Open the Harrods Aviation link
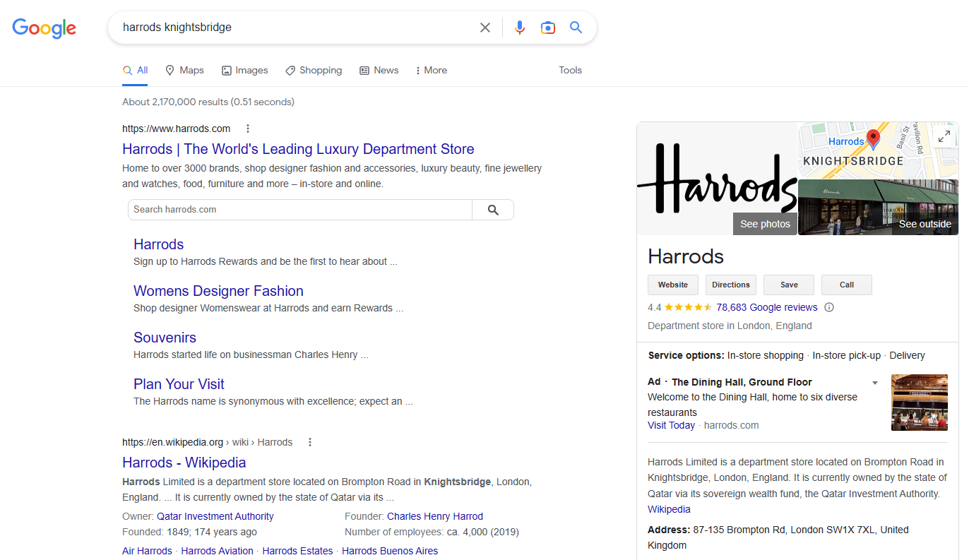Screen dimensions: 969x560 (x=217, y=551)
